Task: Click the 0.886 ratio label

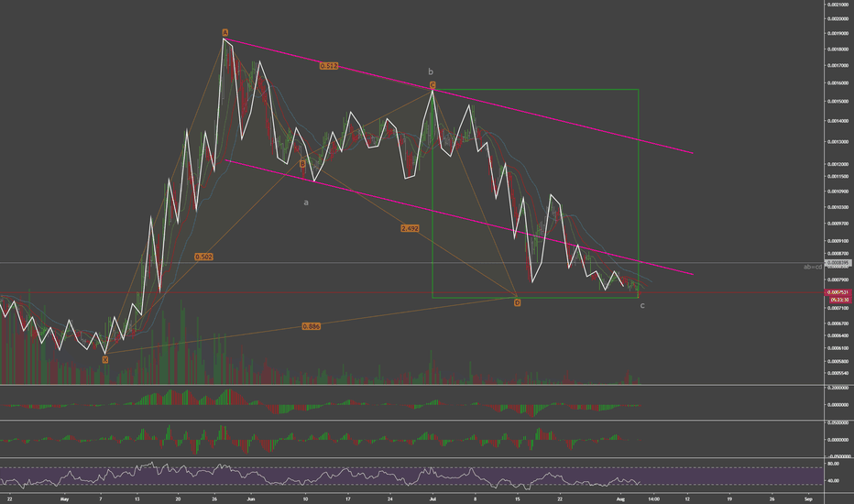Action: point(311,326)
